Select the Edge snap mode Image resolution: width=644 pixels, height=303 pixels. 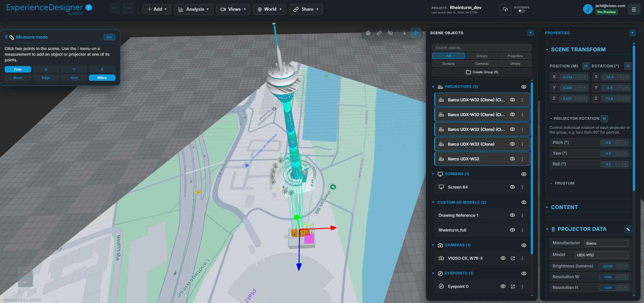coord(46,78)
